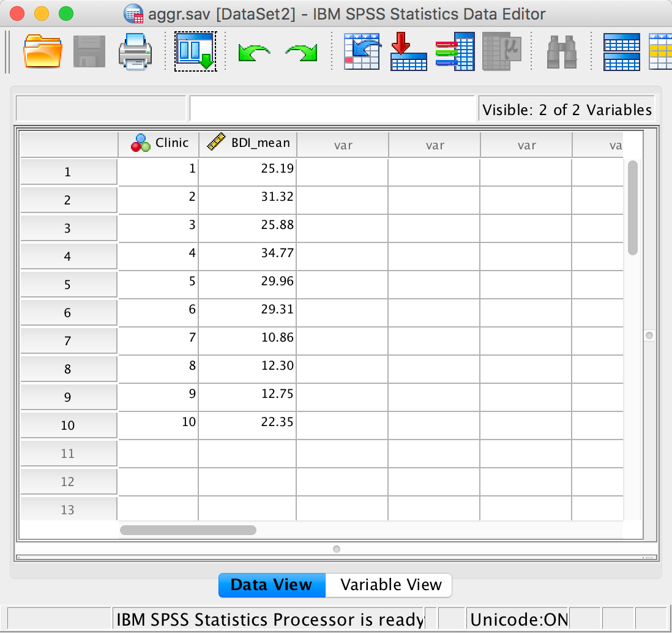Click the Go to Case icon
Image resolution: width=672 pixels, height=633 pixels.
pyautogui.click(x=361, y=51)
